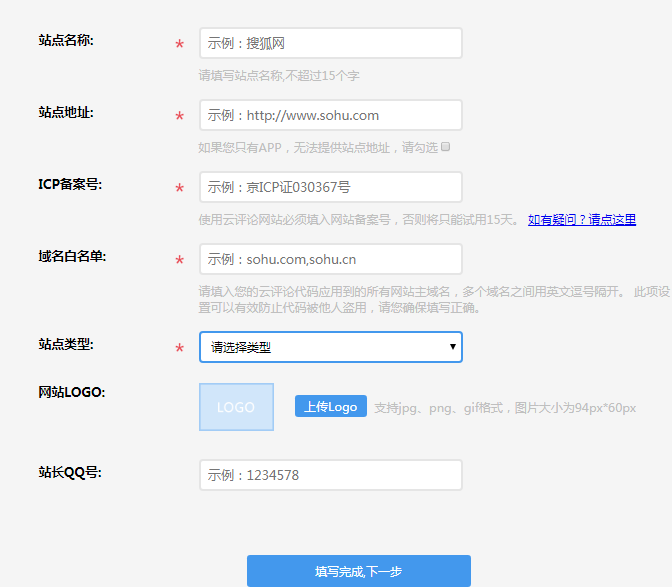
Task: Click the required star beside 域名白名单
Action: pos(179,261)
